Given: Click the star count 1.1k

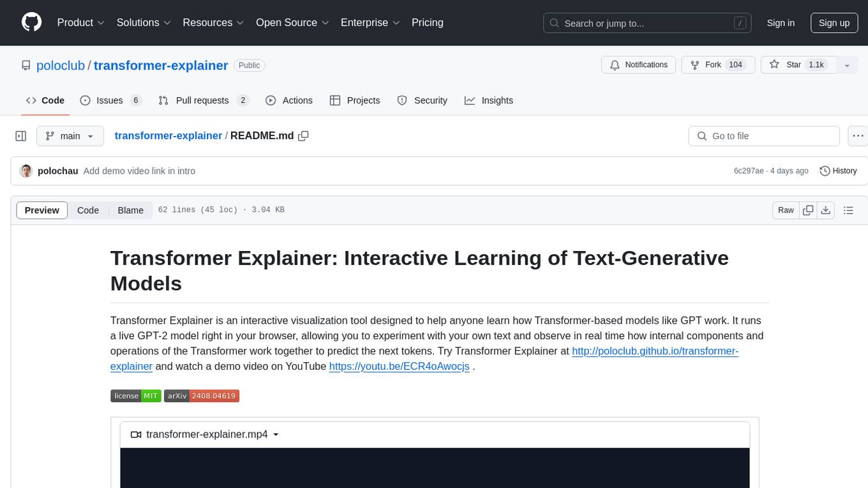Looking at the screenshot, I should (816, 65).
